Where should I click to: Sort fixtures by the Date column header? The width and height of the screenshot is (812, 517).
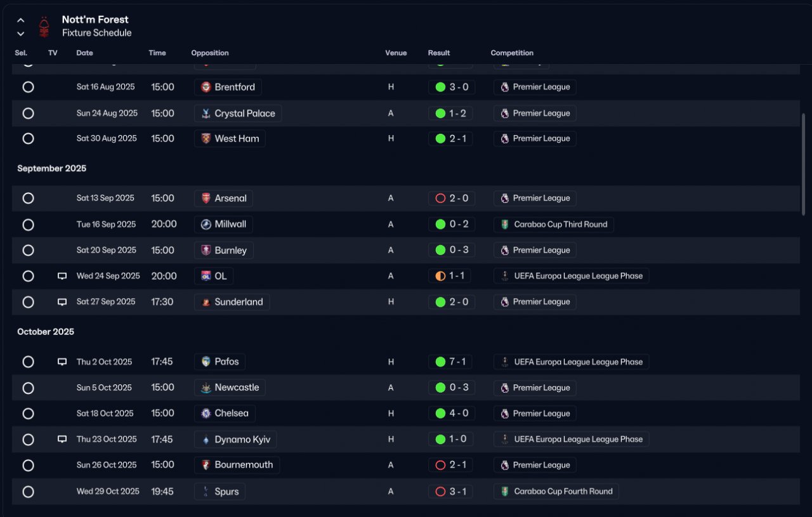(x=84, y=53)
